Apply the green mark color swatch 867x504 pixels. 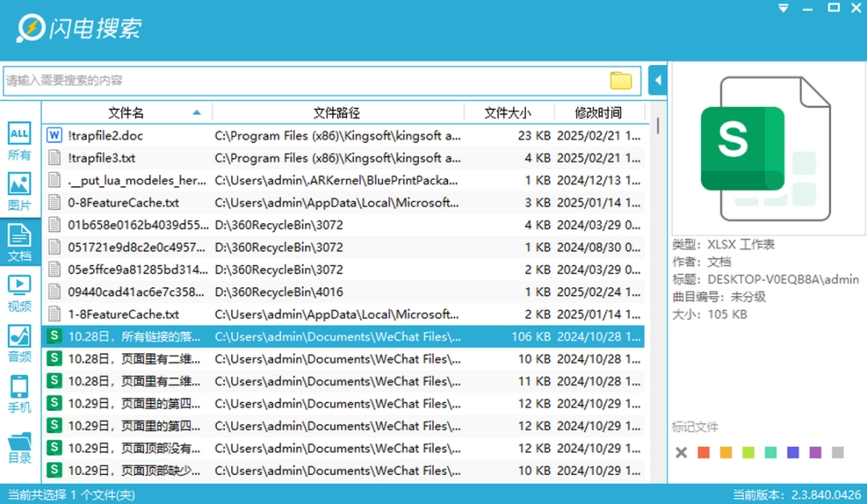click(x=748, y=453)
